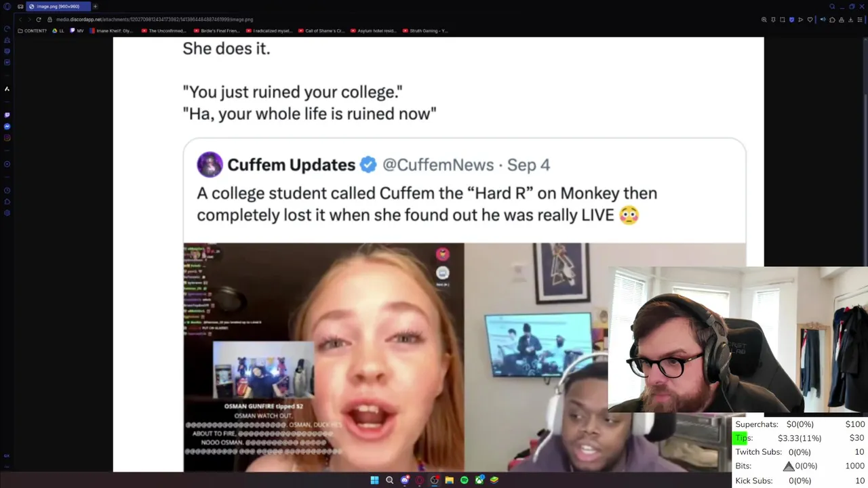Open the downloads arrow icon in toolbar
Image resolution: width=868 pixels, height=488 pixels.
click(x=850, y=20)
